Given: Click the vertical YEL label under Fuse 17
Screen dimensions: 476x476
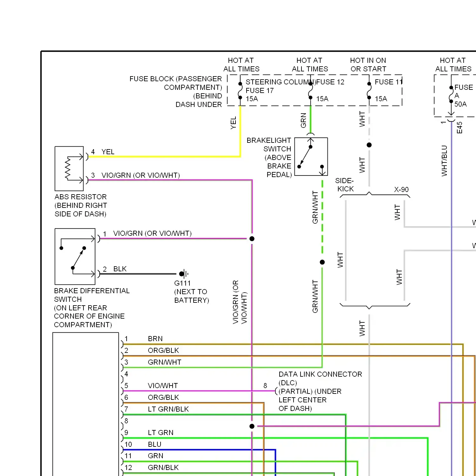Looking at the screenshot, I should (233, 123).
